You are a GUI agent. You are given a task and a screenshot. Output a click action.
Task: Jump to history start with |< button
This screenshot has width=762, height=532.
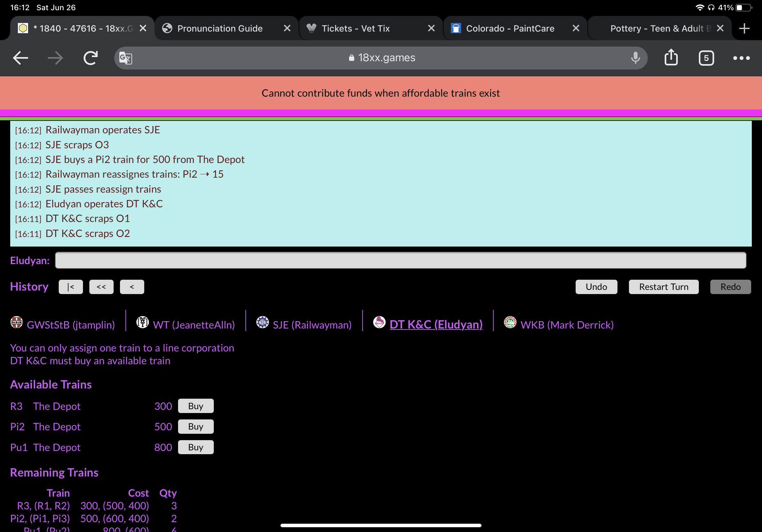click(x=71, y=286)
